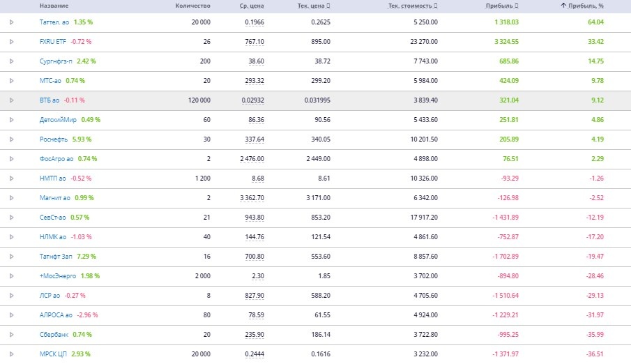Viewport: 631px width, 364px height.
Task: Expand the АЛРОСА ао row
Action: tap(11, 315)
